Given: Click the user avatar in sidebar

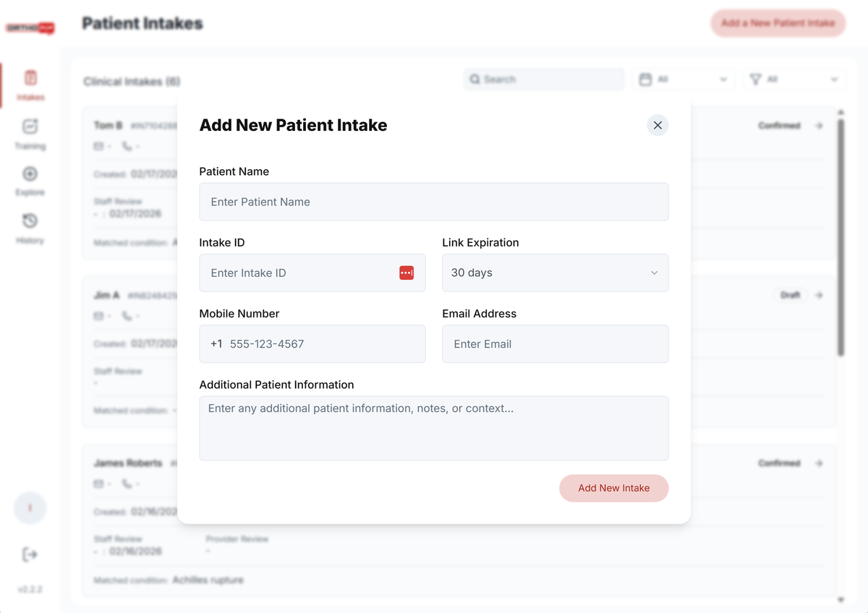Looking at the screenshot, I should click(x=30, y=508).
